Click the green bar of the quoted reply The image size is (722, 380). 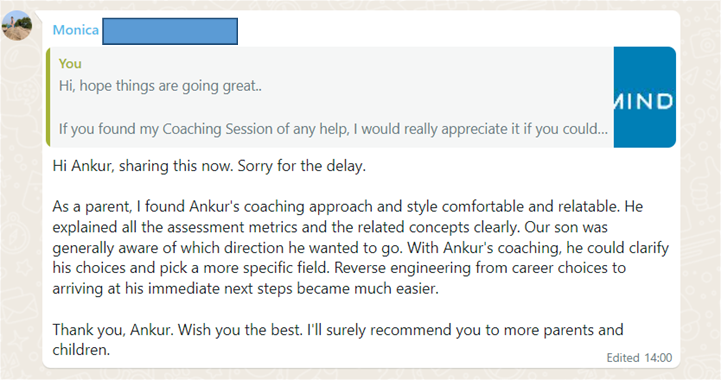tap(48, 97)
